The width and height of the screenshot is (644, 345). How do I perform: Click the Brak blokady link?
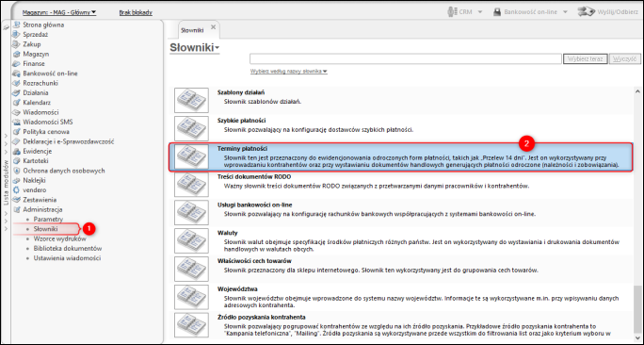point(136,13)
